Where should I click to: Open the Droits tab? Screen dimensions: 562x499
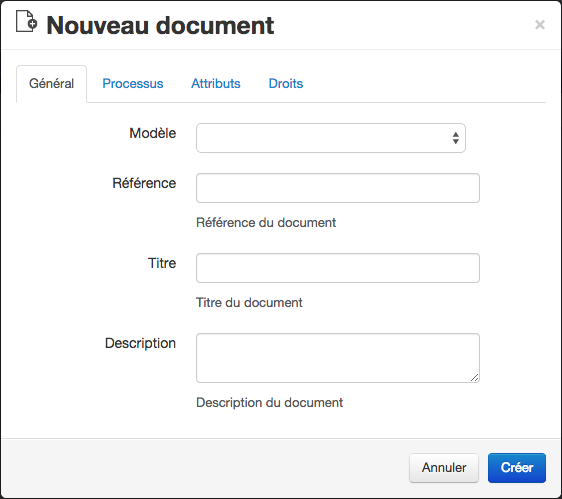pos(286,84)
